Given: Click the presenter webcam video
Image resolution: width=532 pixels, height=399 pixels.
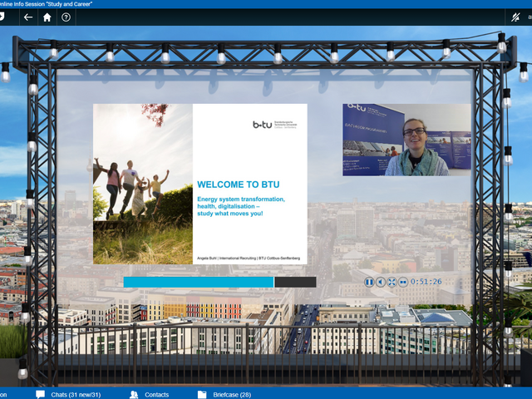Looking at the screenshot, I should [406, 140].
